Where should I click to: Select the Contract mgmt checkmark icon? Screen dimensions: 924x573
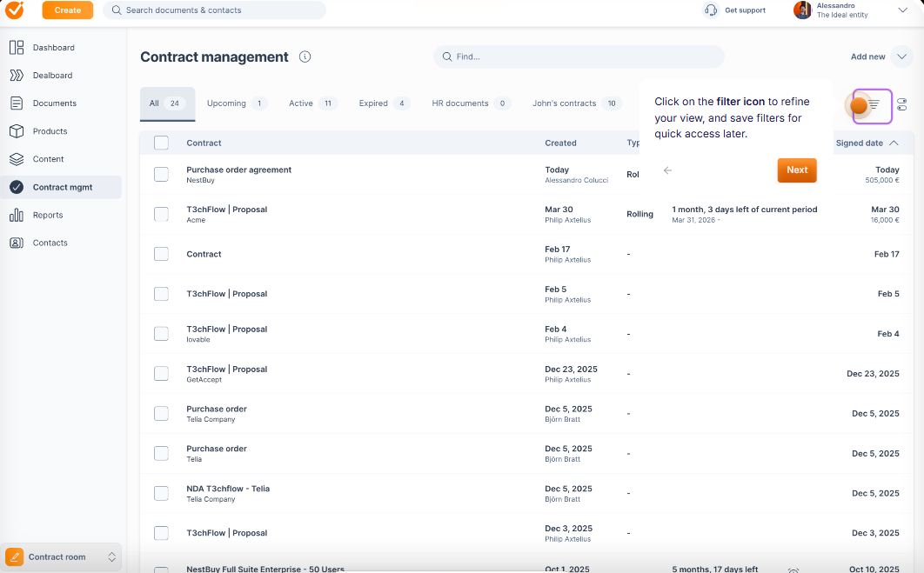[17, 187]
